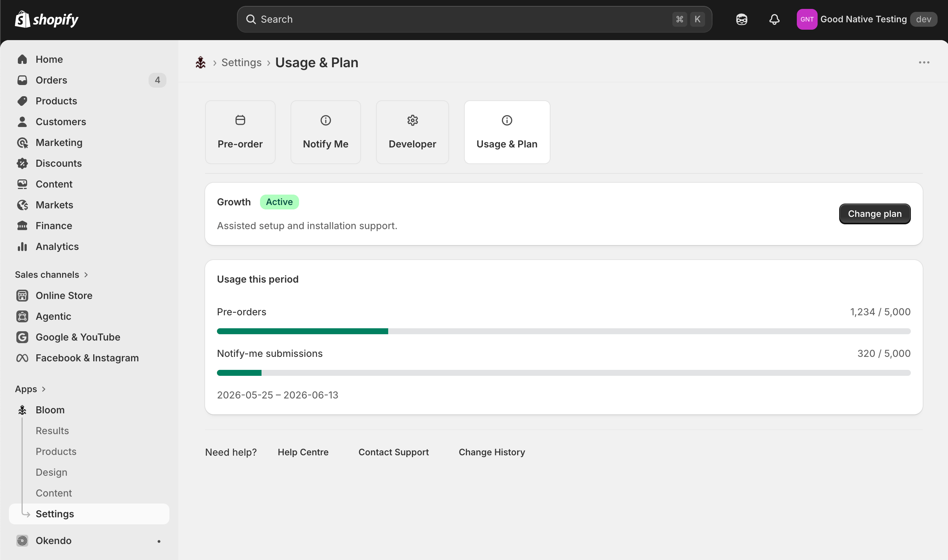Click the Notify-me submissions progress bar
948x560 pixels.
564,373
